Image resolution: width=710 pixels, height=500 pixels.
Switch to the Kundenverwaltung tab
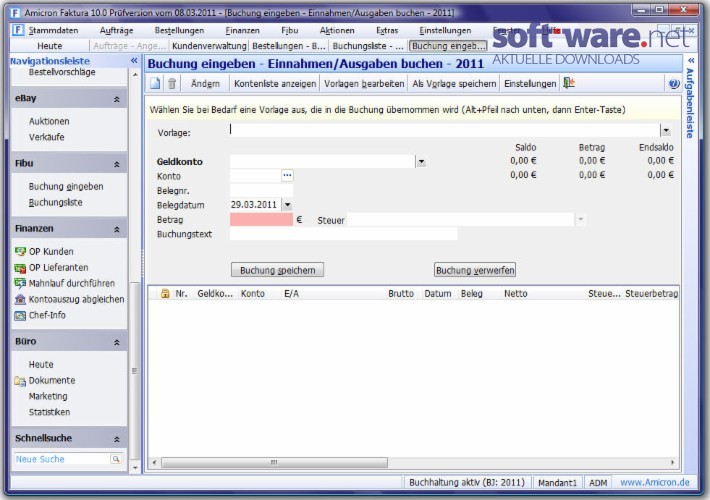tap(209, 46)
